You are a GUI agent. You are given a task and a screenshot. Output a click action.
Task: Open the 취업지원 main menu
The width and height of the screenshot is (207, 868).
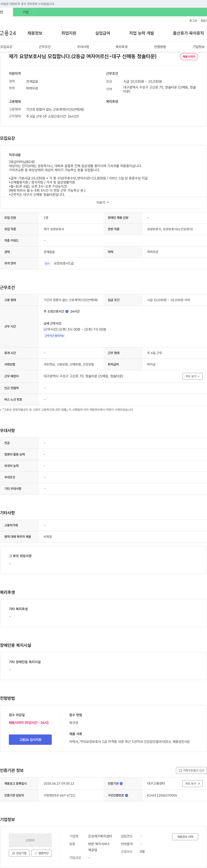pyautogui.click(x=69, y=33)
